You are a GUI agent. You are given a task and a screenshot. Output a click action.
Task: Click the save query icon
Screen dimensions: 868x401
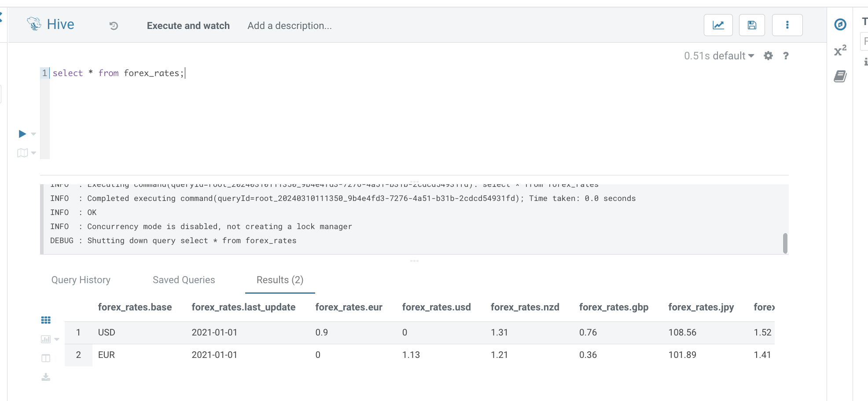pos(752,25)
